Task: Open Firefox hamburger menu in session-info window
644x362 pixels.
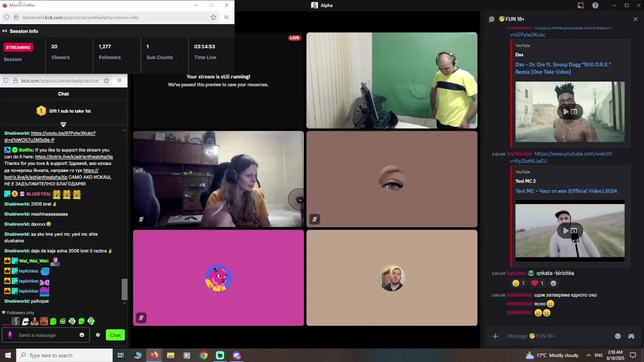Action: pyautogui.click(x=226, y=17)
